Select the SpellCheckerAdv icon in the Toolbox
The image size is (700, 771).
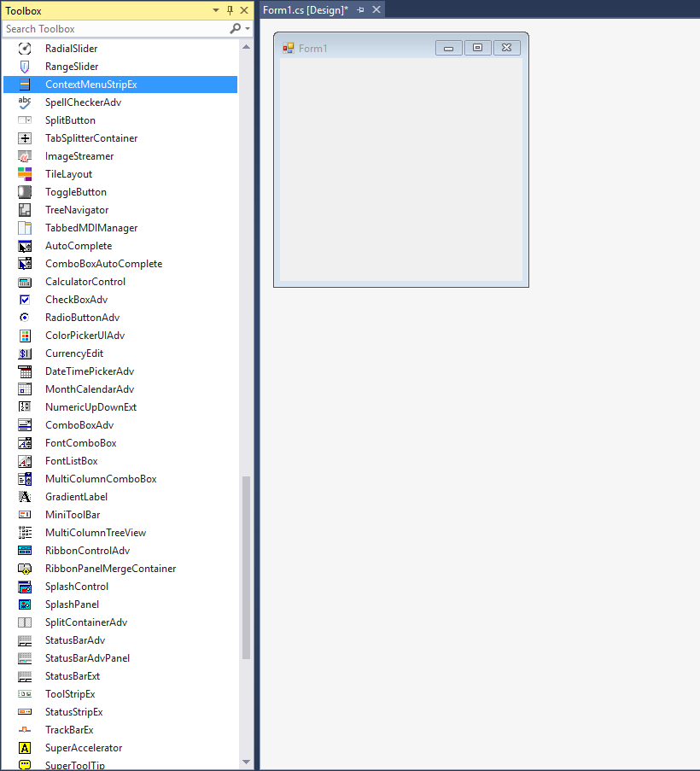click(24, 102)
